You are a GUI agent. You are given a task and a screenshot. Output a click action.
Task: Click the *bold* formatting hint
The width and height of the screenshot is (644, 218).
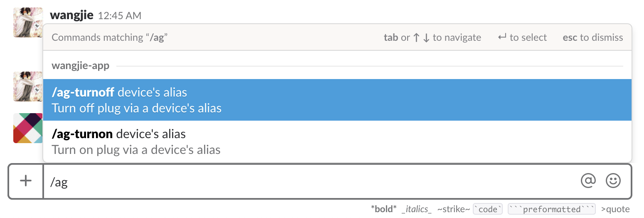pos(383,209)
